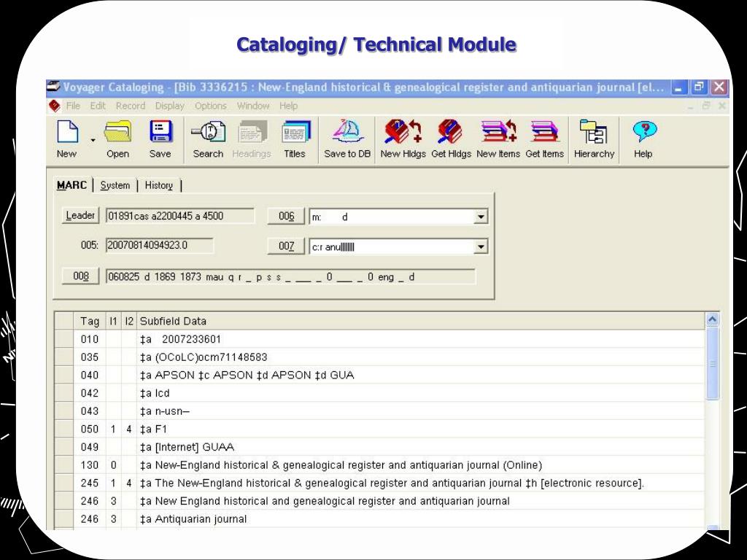Click the Save record icon
The image size is (747, 560).
tap(160, 137)
